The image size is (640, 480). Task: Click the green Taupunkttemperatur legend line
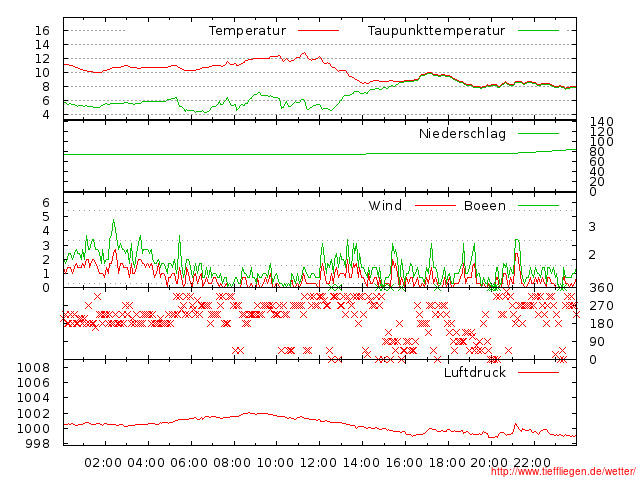(x=538, y=31)
